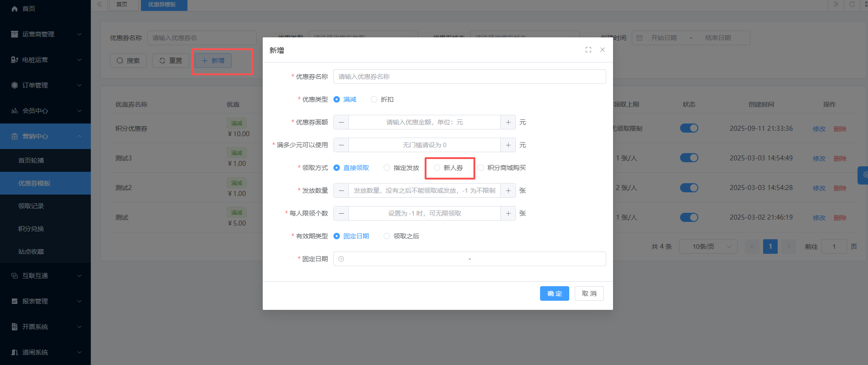Open the 10条/页 page size dropdown
868x365 pixels.
click(708, 247)
